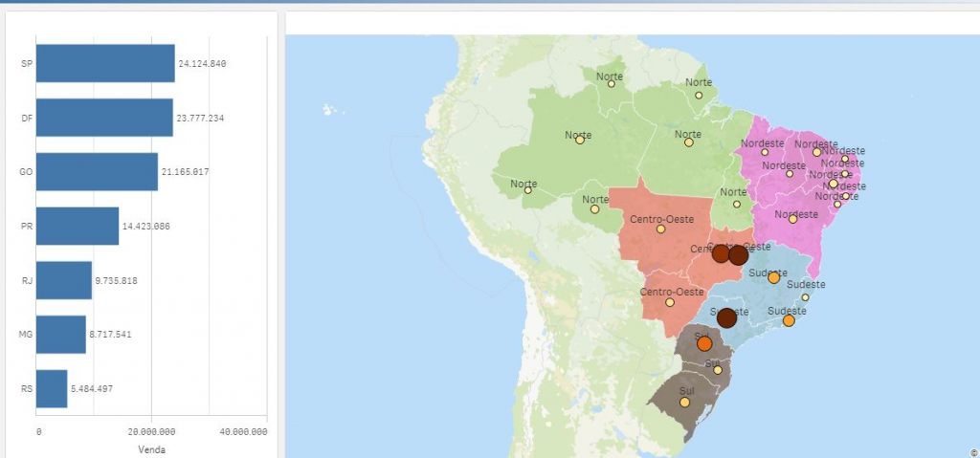Select the MG bar in the chart

pos(61,335)
